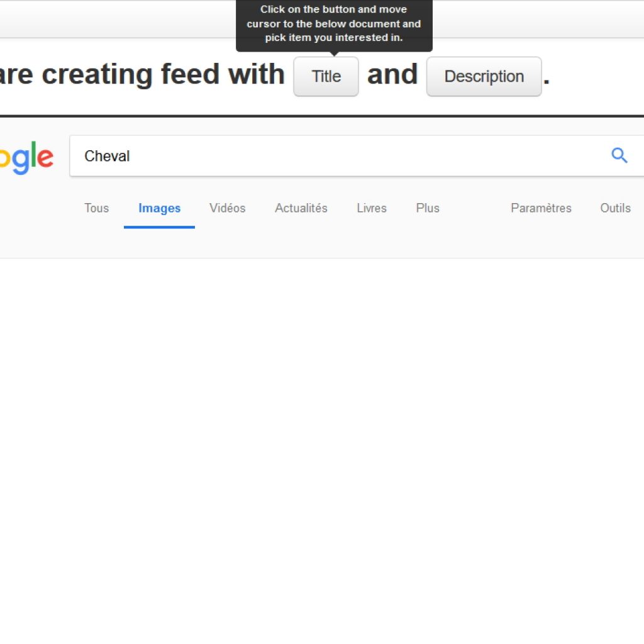644x644 pixels.
Task: Open the Vidéos tab
Action: (x=227, y=208)
